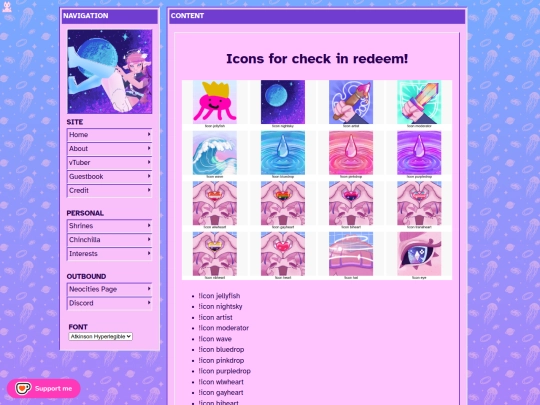Open the Credit page
This screenshot has width=540, height=405.
click(110, 190)
